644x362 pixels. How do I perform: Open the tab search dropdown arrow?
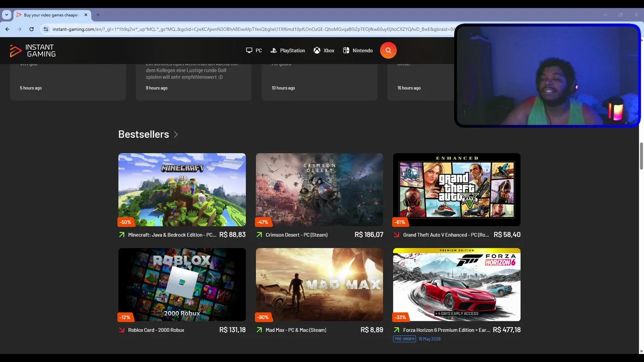coord(7,15)
